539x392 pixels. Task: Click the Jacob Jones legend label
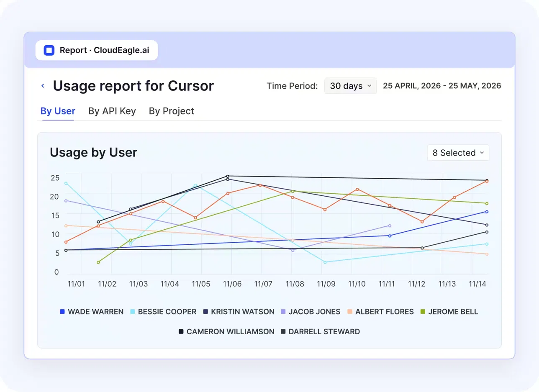(x=314, y=312)
